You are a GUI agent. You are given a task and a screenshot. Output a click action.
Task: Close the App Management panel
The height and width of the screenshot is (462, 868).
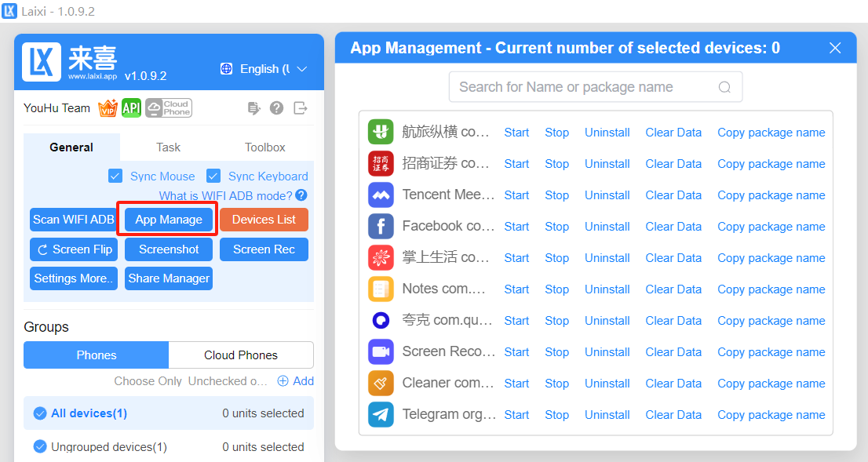coord(835,48)
